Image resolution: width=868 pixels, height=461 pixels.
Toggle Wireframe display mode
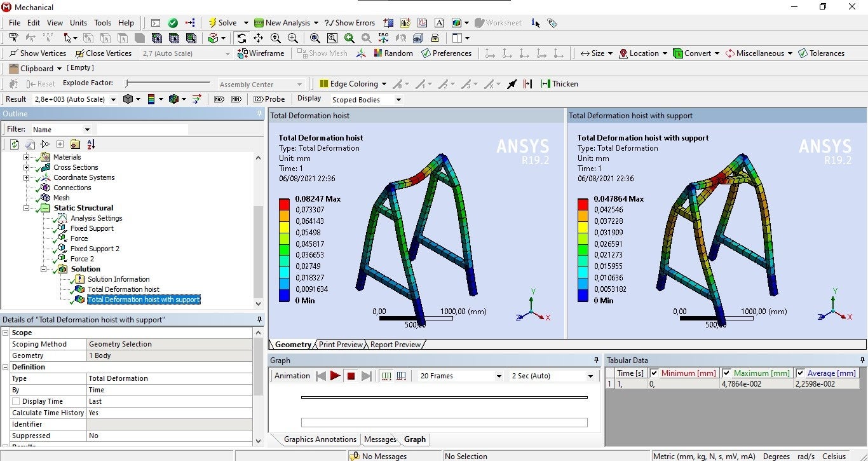coord(261,53)
